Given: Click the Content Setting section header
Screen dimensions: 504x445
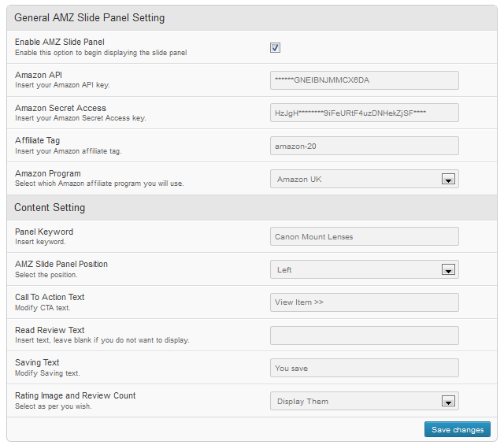Looking at the screenshot, I should click(x=50, y=208).
